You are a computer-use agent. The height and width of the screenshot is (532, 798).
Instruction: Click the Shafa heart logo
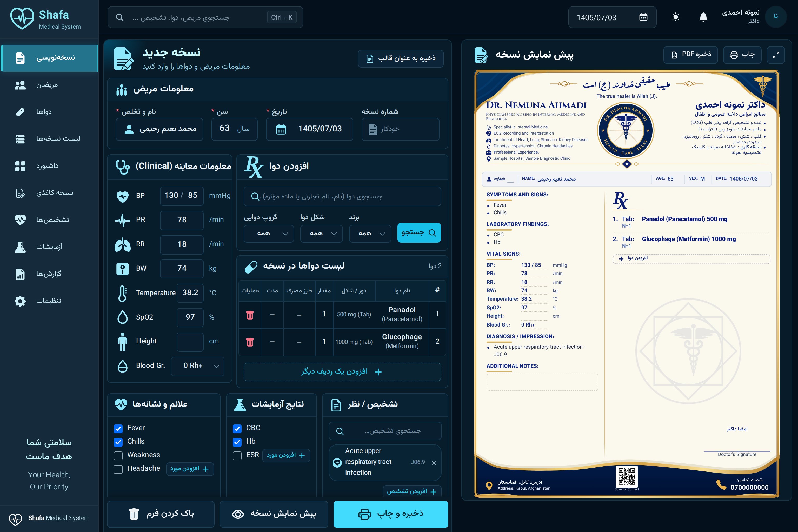pyautogui.click(x=22, y=18)
